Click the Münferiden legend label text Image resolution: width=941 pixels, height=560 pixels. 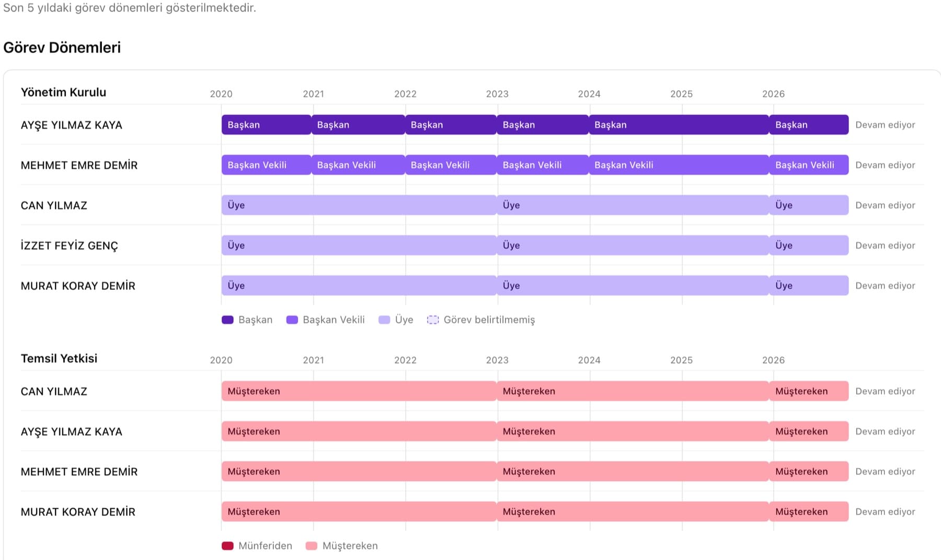[x=265, y=546]
